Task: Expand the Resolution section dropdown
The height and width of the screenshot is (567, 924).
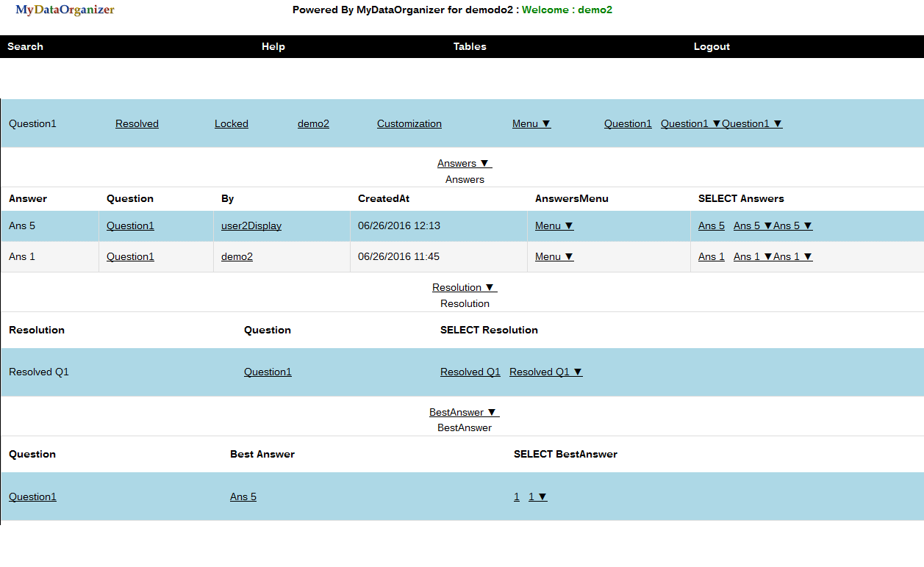Action: coord(464,287)
